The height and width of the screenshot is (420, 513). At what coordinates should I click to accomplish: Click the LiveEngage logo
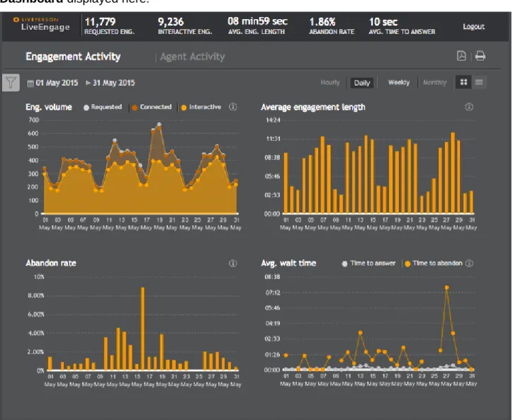pyautogui.click(x=42, y=24)
